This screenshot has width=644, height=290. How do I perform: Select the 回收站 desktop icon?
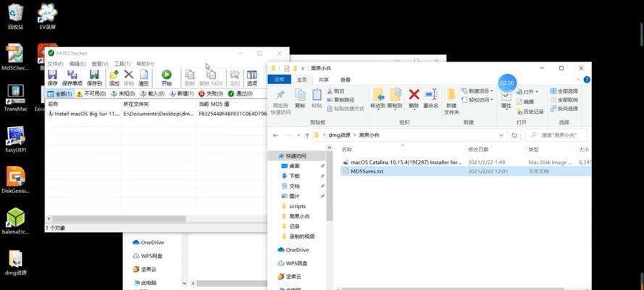click(16, 17)
